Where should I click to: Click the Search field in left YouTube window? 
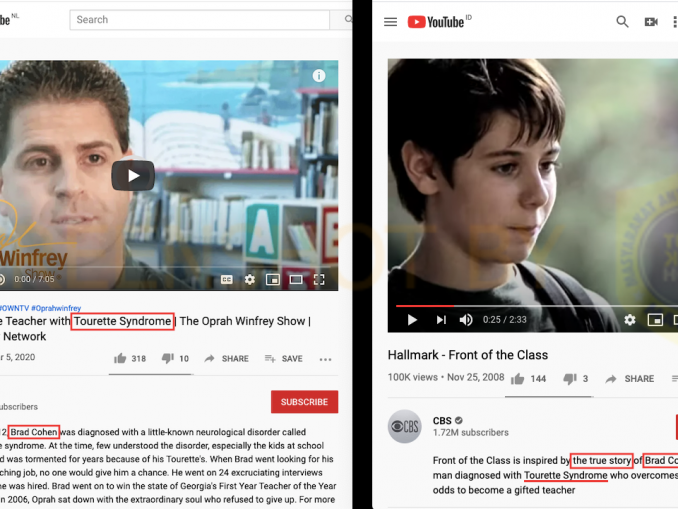(199, 20)
